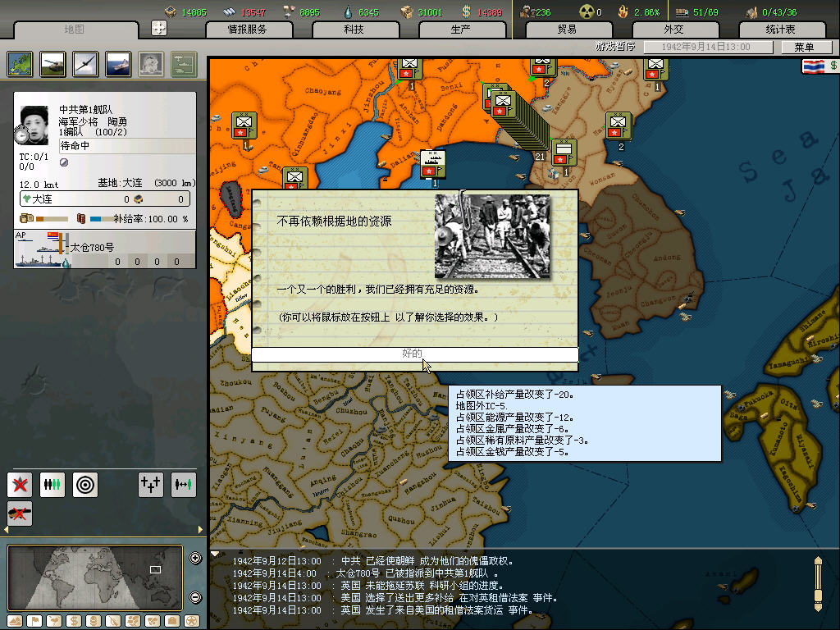Zoom out with minimap minus button
The image size is (840, 630).
[x=195, y=597]
